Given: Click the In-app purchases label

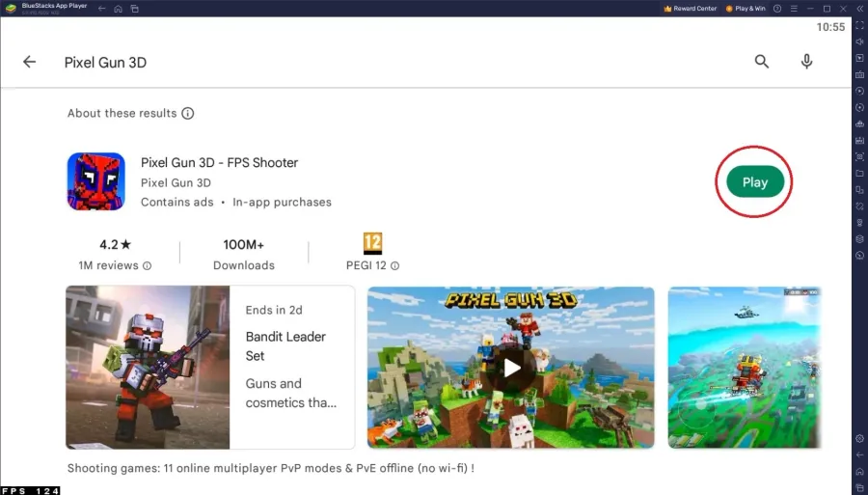Looking at the screenshot, I should (282, 202).
